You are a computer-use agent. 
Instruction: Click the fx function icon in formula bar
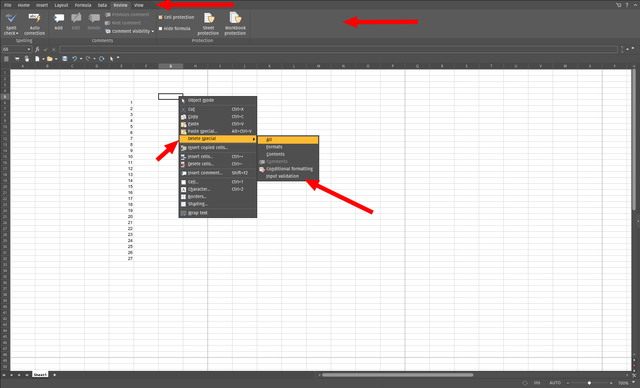click(x=37, y=49)
